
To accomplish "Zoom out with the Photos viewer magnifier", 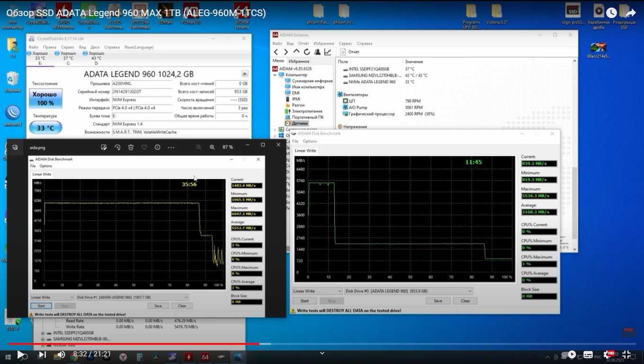I will tap(199, 147).
